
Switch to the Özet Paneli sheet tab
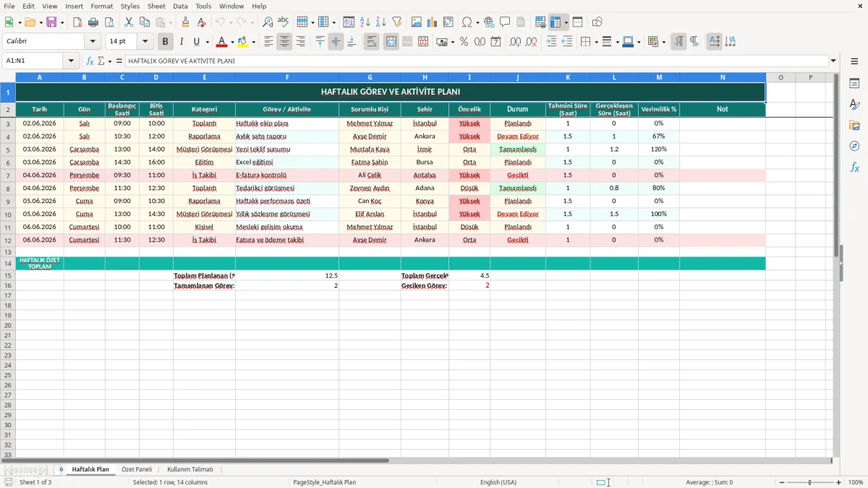tap(137, 469)
